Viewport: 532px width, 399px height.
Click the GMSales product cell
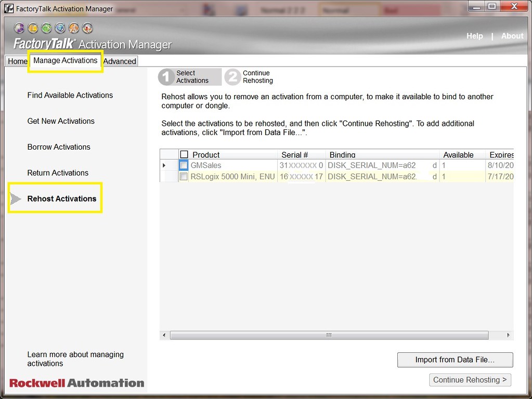point(233,165)
